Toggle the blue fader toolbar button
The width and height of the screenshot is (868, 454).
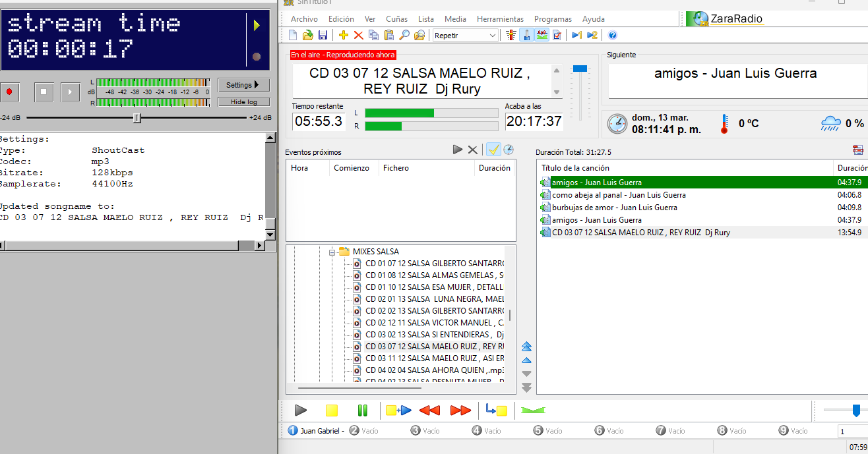pos(526,35)
